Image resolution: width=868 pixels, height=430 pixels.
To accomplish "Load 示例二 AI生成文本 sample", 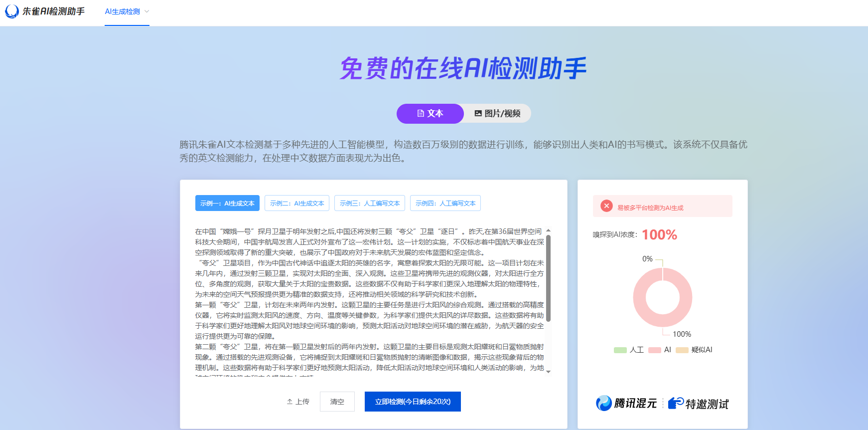I will (297, 204).
